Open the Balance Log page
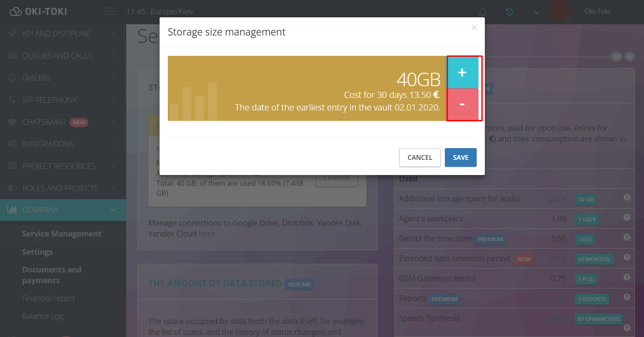 (42, 316)
